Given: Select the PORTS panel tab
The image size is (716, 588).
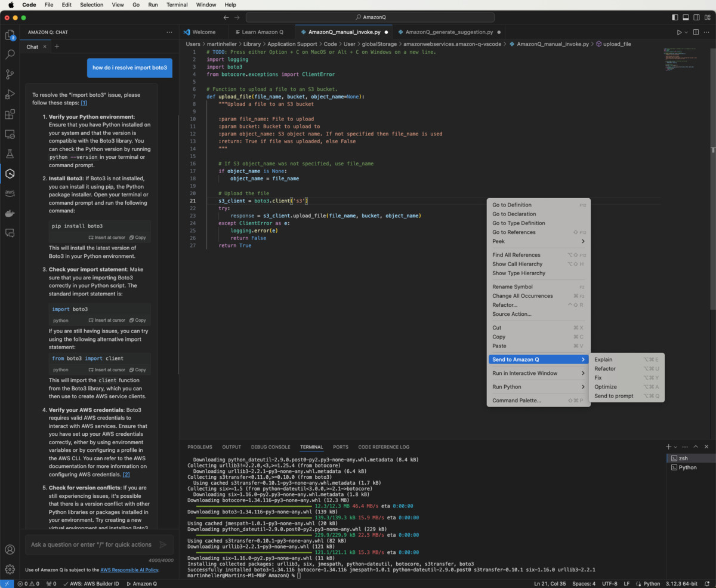Looking at the screenshot, I should (x=341, y=447).
